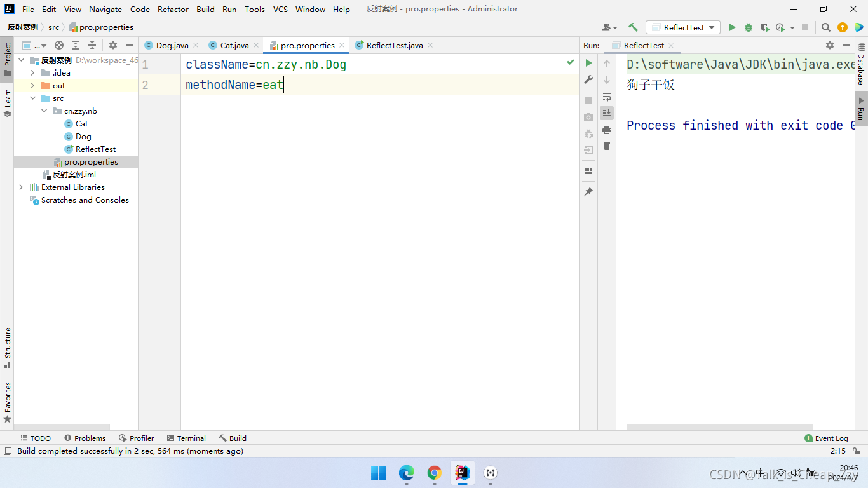This screenshot has width=868, height=488.
Task: Open run configuration wrench in Run panel
Action: (588, 79)
